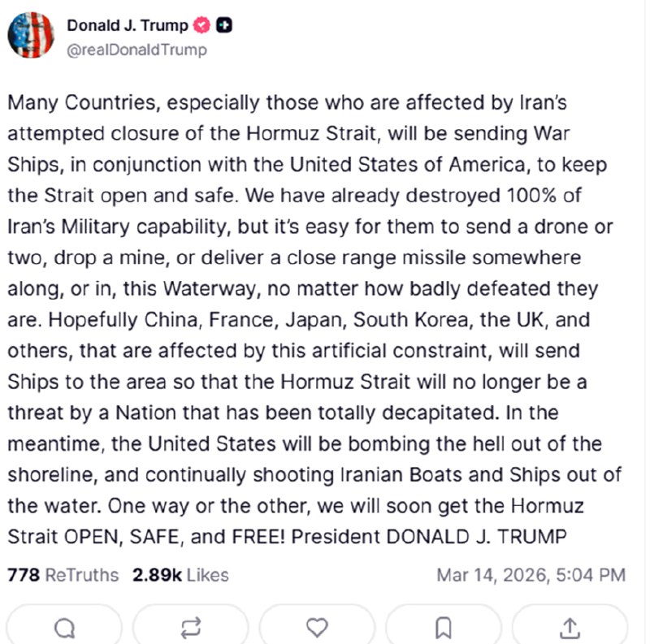Open Donald J. Trump display name
This screenshot has width=650, height=644.
pyautogui.click(x=128, y=25)
